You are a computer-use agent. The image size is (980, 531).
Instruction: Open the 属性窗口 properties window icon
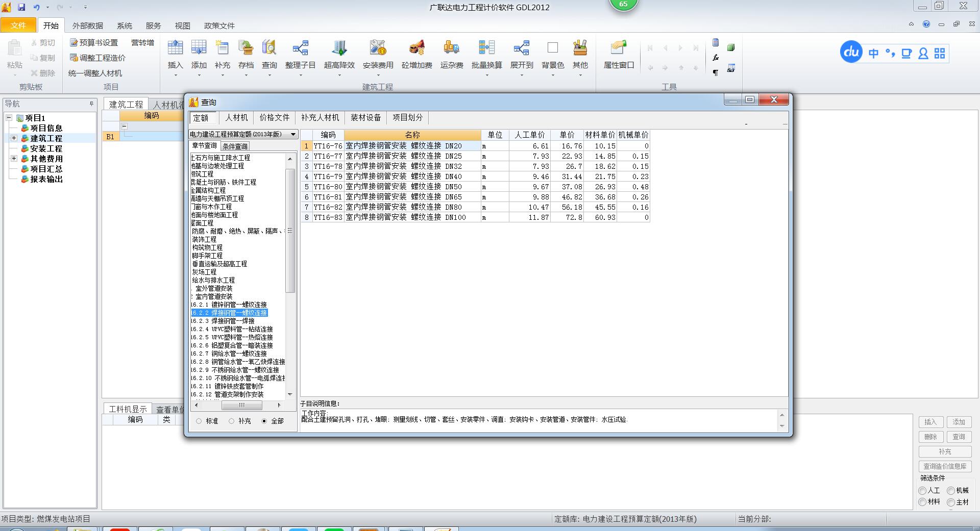(x=619, y=48)
